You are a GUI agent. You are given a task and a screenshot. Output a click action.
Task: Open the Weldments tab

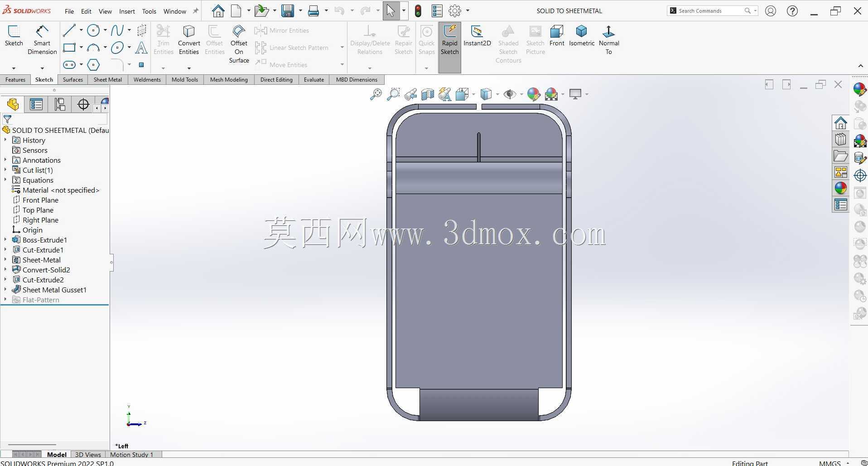point(147,79)
